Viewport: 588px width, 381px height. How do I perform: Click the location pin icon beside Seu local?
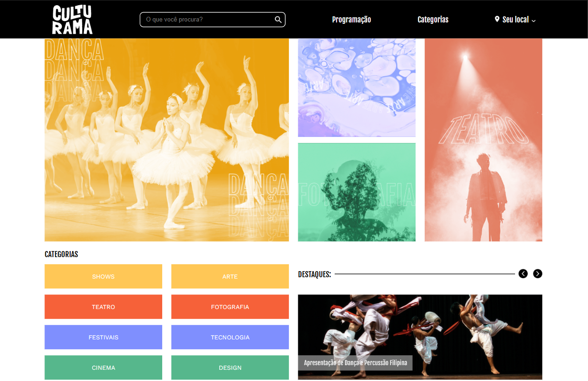[497, 19]
